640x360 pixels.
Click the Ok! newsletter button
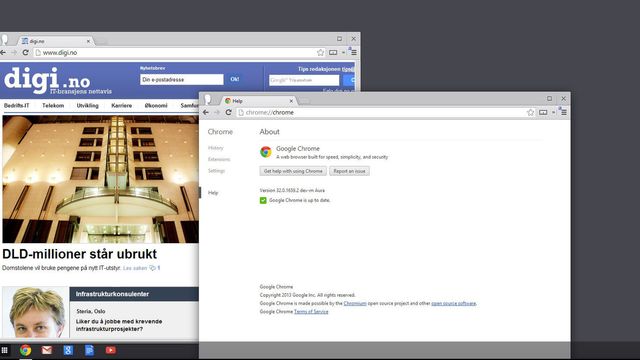point(235,79)
